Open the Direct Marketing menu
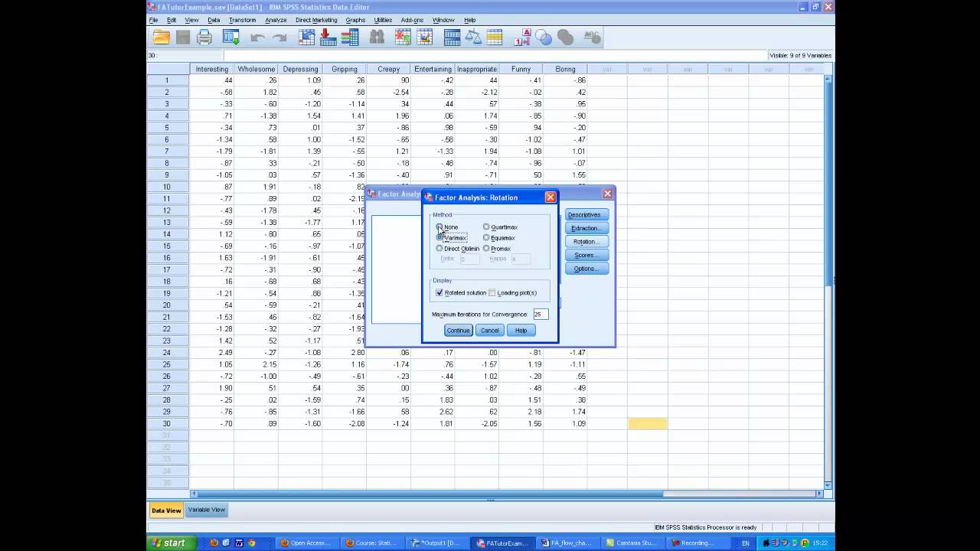 pos(316,20)
